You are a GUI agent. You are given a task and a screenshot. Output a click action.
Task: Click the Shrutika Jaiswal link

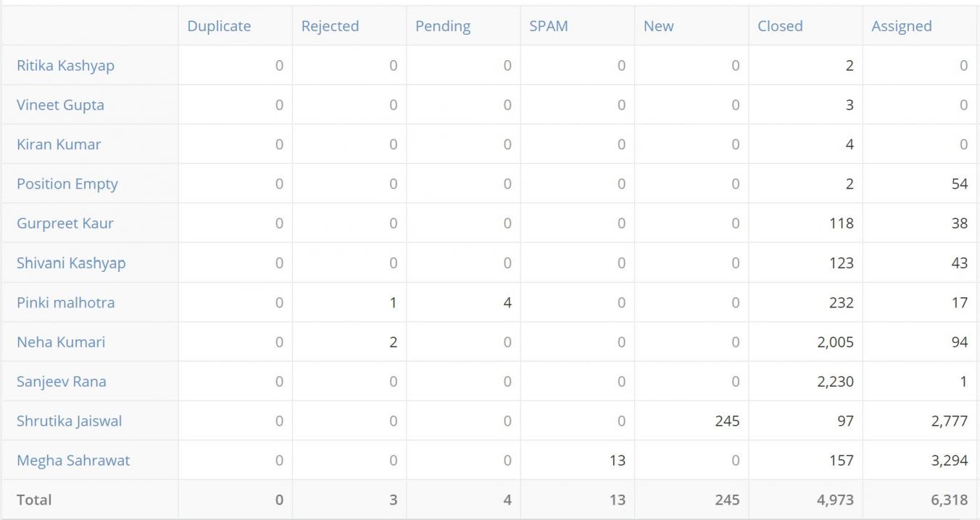click(69, 421)
